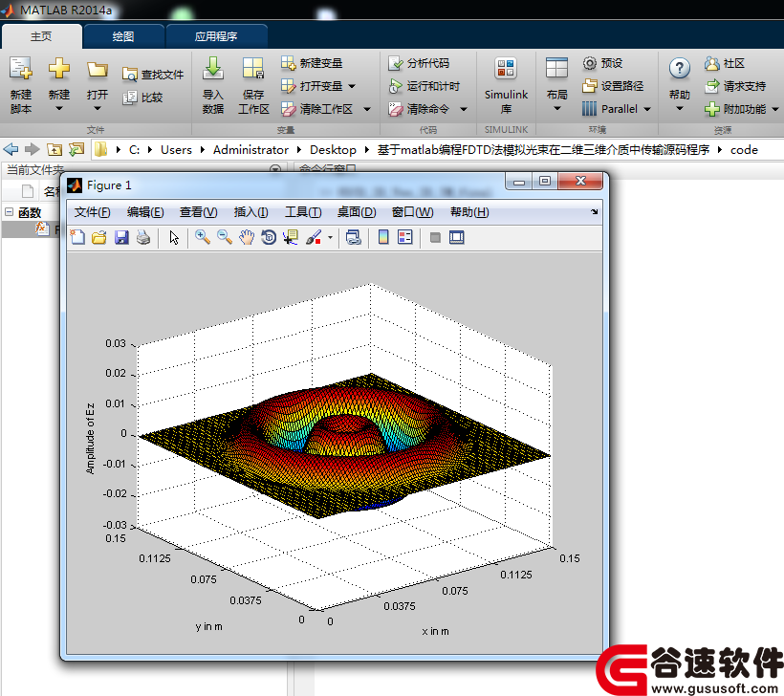Open the brush color dropdown arrow
Image resolution: width=784 pixels, height=696 pixels.
pyautogui.click(x=330, y=237)
